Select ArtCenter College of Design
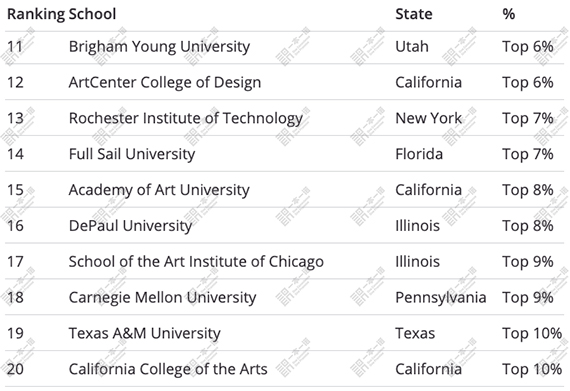 tap(165, 82)
